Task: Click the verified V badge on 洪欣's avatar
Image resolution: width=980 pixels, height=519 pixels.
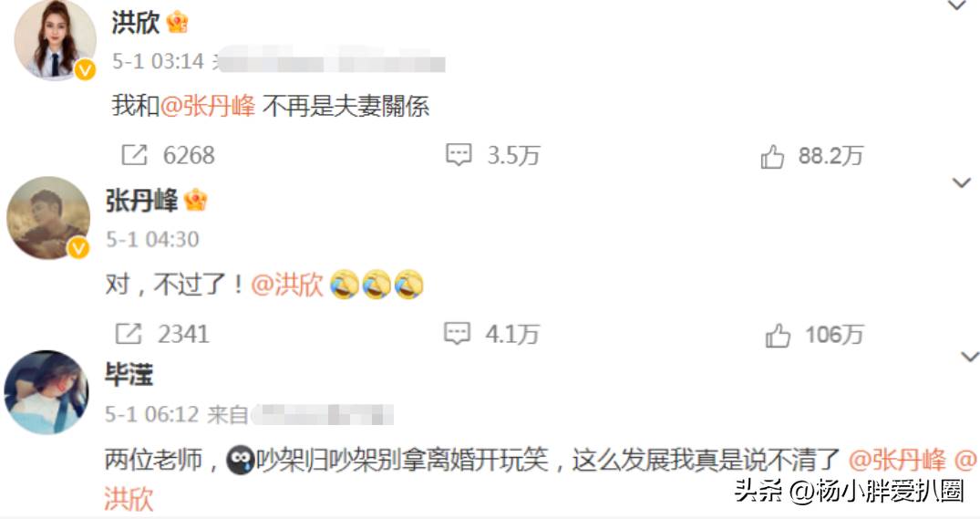Action: tap(86, 70)
